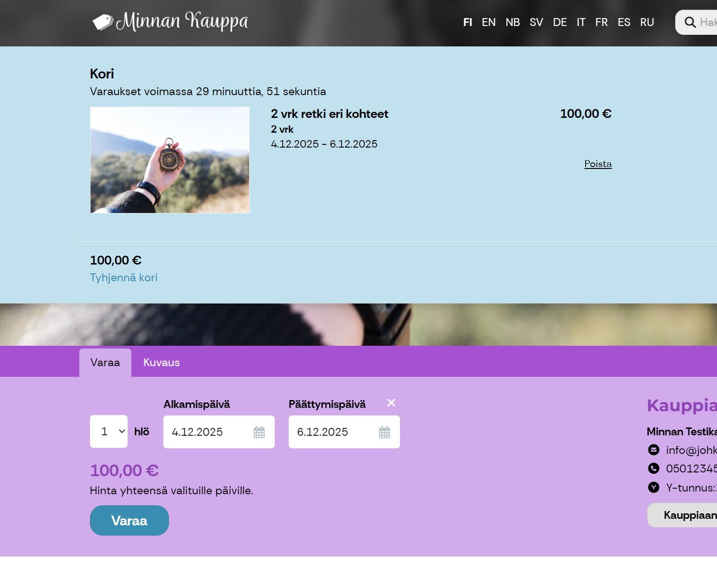Screen dimensions: 717x588
Task: Click the merchant phone number text
Action: coord(691,469)
